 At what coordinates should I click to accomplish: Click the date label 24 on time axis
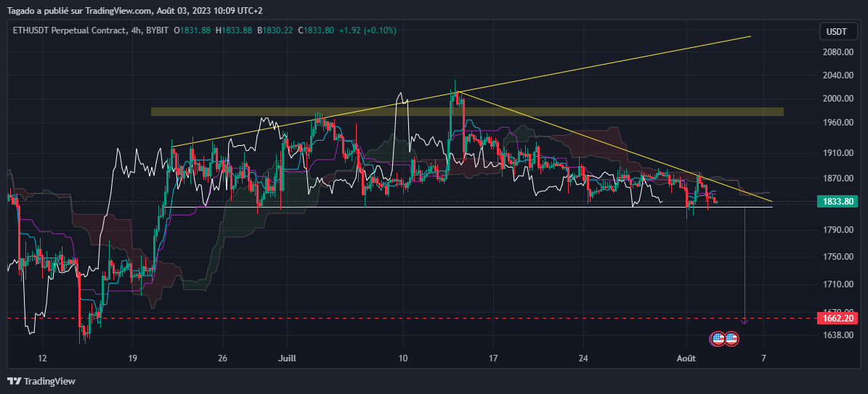tap(585, 358)
